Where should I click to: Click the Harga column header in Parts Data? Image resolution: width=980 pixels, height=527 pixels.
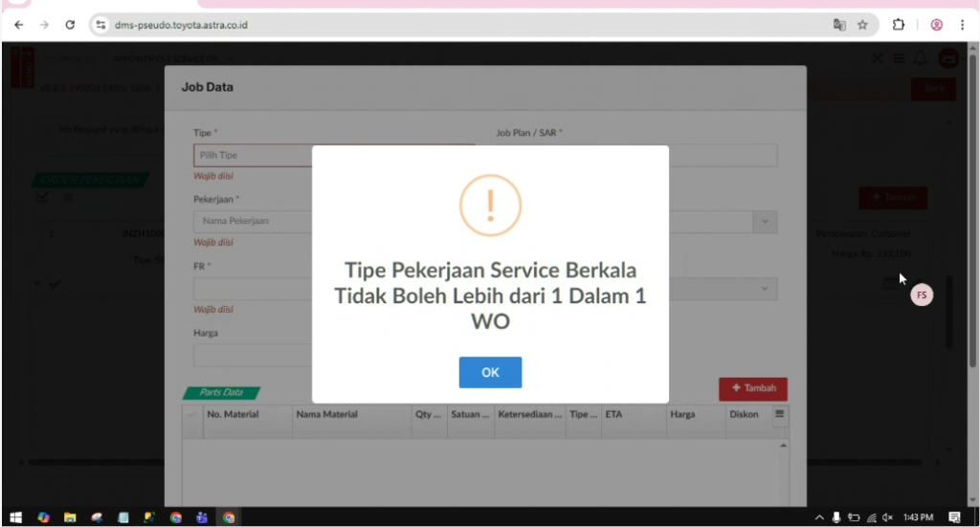click(682, 415)
